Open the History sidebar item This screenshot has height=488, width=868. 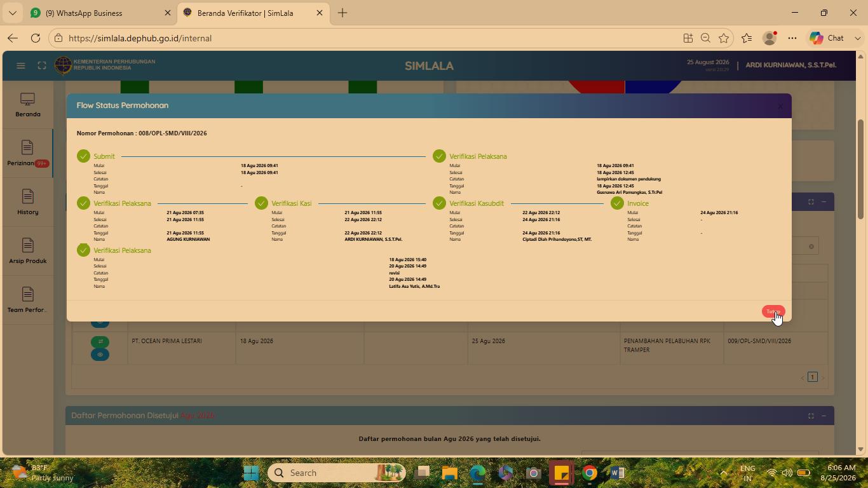[x=27, y=202]
